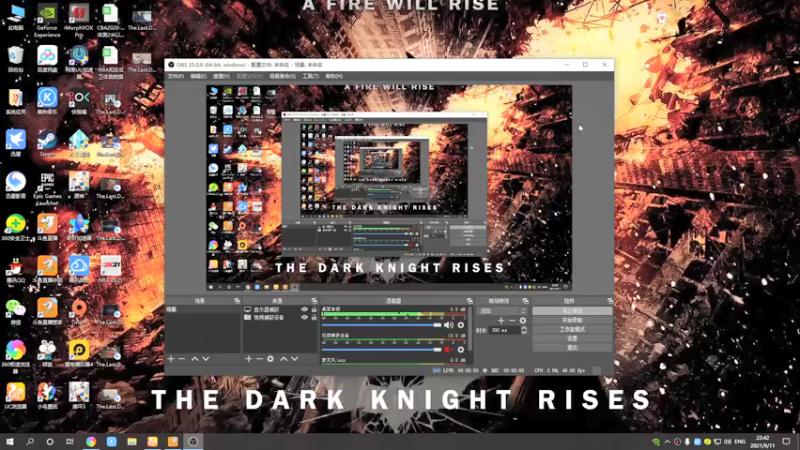
Task: Open desktop audio settings gear in mixer
Action: [461, 325]
